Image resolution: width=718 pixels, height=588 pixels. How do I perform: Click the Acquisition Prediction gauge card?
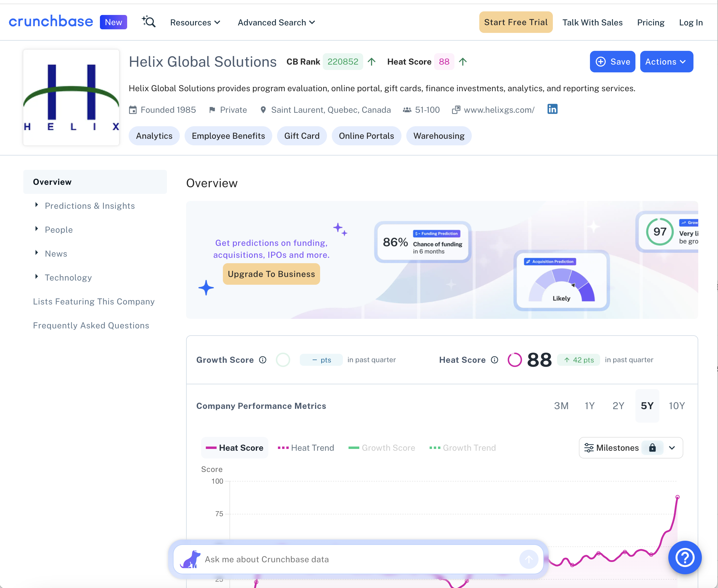pos(562,281)
